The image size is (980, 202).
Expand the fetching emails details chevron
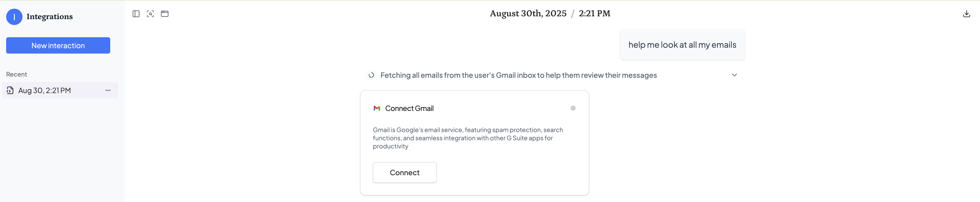click(734, 75)
